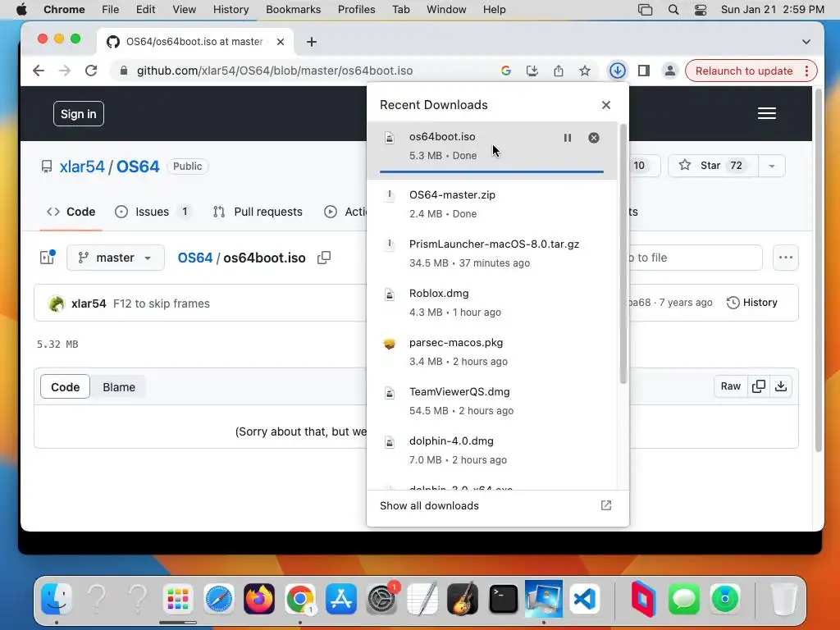Image resolution: width=840 pixels, height=630 pixels.
Task: Click the GitHub Sign in button
Action: point(78,113)
